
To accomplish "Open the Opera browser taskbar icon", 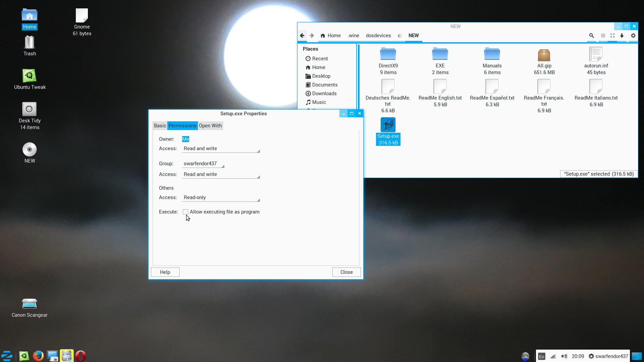I will [x=80, y=356].
